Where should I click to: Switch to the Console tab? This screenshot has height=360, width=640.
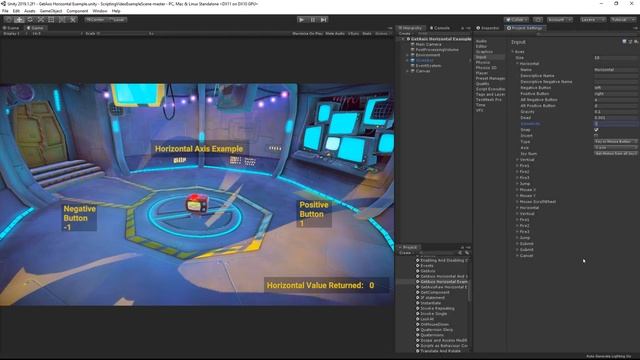440,28
